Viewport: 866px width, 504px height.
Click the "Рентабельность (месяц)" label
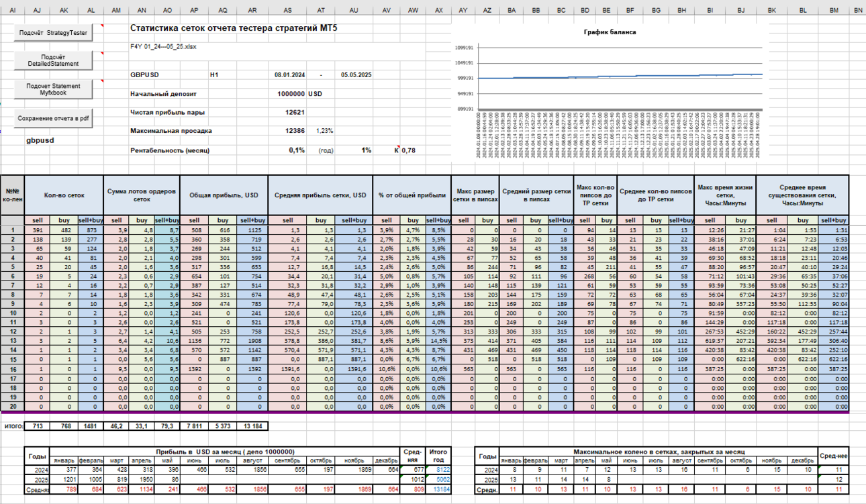pos(169,150)
